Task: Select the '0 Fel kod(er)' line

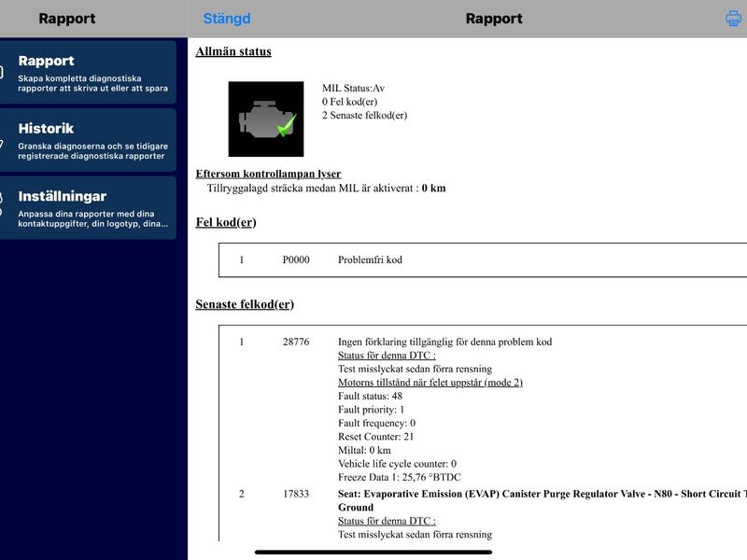Action: click(349, 102)
